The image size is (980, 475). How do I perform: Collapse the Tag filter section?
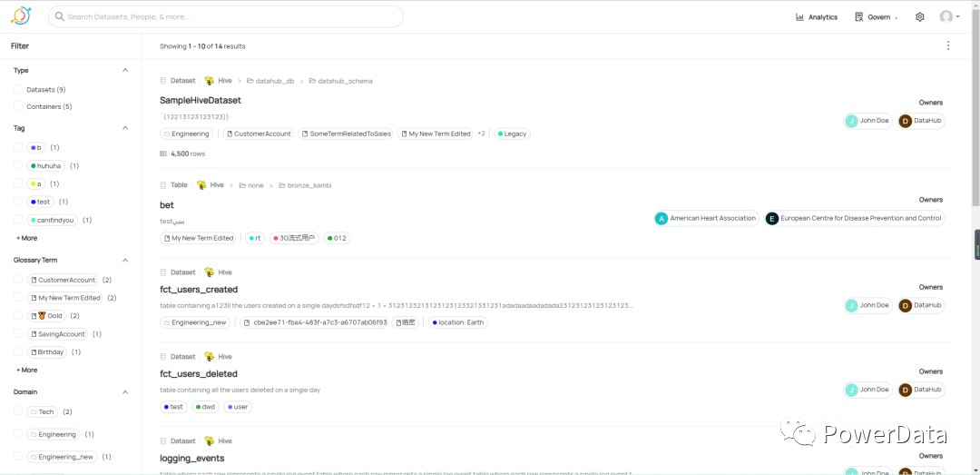(x=125, y=128)
